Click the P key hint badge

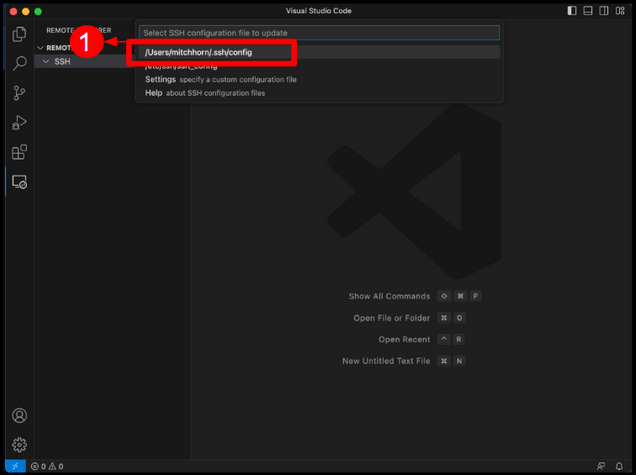[475, 296]
